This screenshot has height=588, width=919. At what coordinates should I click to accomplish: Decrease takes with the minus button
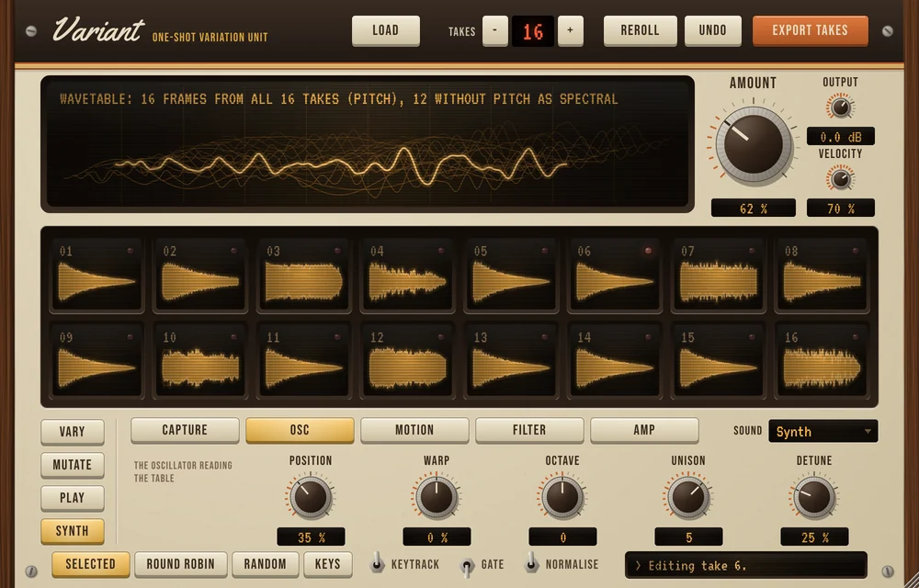[x=495, y=30]
